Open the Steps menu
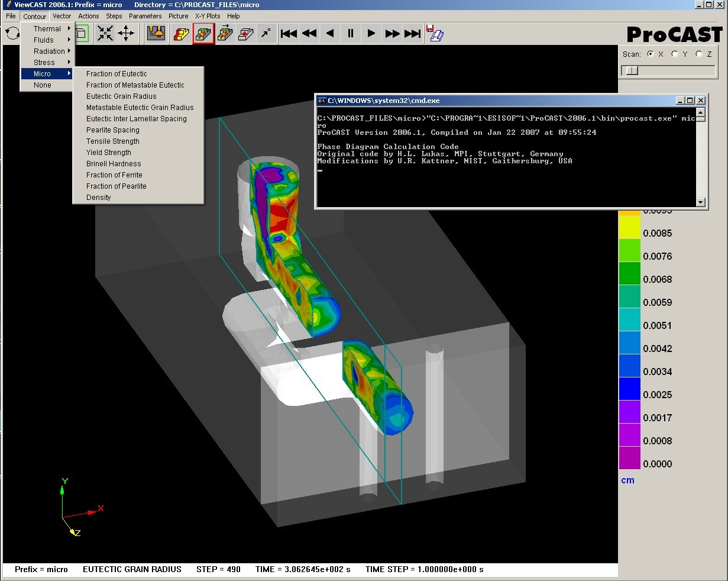Screen dimensions: 728x581 pos(114,16)
